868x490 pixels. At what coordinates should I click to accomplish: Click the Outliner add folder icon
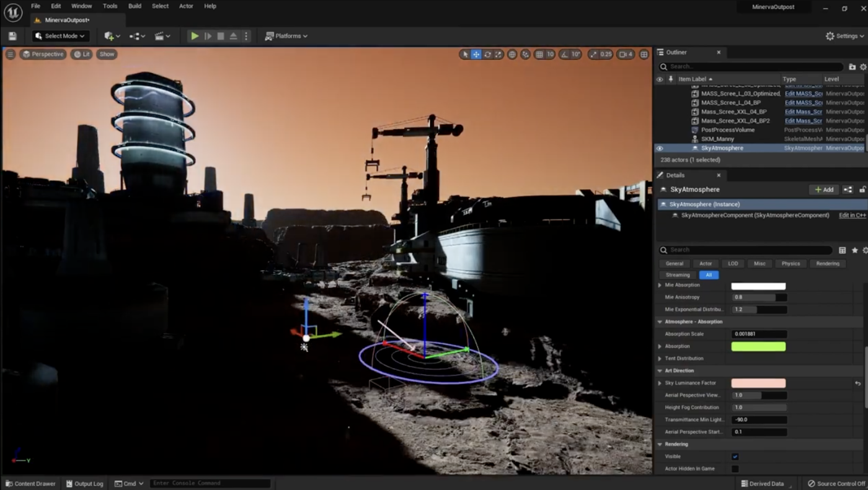852,66
